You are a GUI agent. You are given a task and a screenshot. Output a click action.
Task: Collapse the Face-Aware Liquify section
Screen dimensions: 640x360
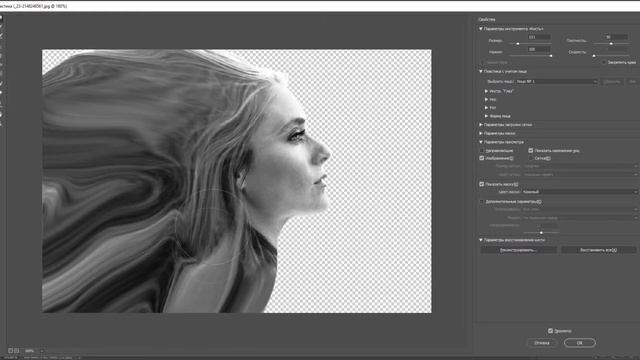point(481,71)
